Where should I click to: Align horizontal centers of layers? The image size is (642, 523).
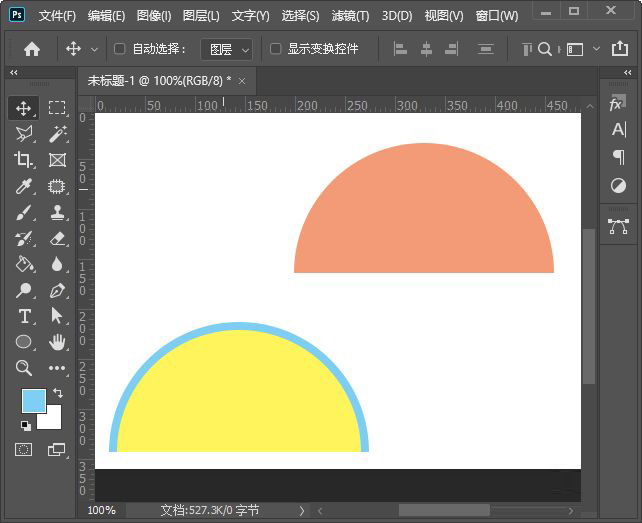click(426, 49)
